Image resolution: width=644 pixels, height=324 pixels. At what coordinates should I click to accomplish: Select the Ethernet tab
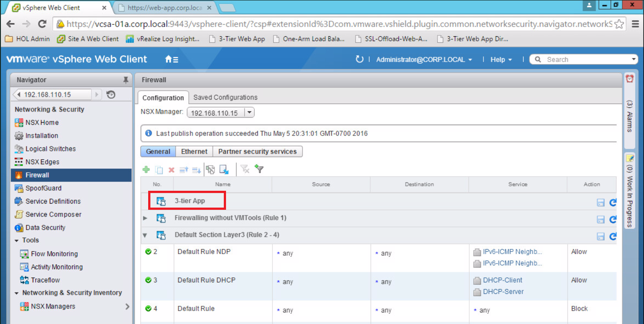tap(194, 151)
